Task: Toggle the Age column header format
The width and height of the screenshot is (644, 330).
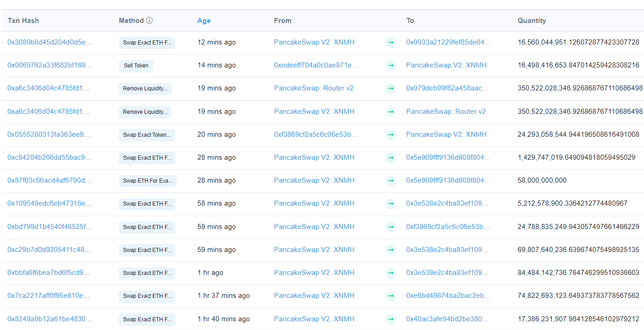Action: point(204,21)
